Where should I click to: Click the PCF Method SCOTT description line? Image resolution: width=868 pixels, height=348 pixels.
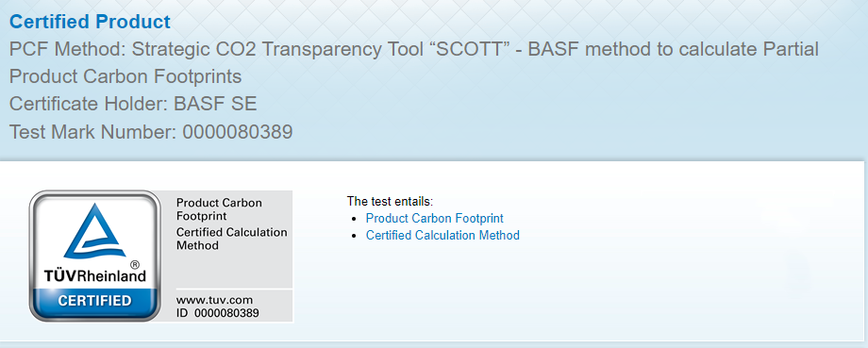pyautogui.click(x=414, y=49)
